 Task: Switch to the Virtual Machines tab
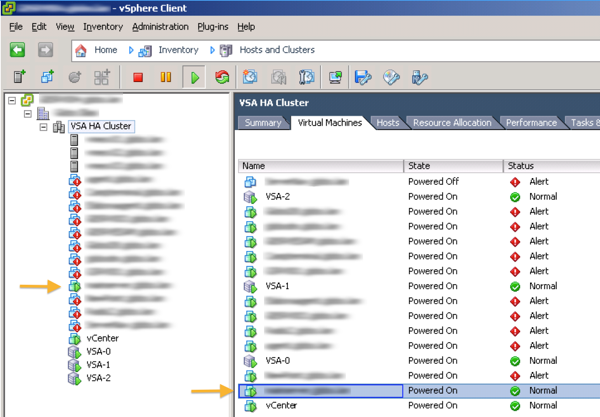pos(330,122)
